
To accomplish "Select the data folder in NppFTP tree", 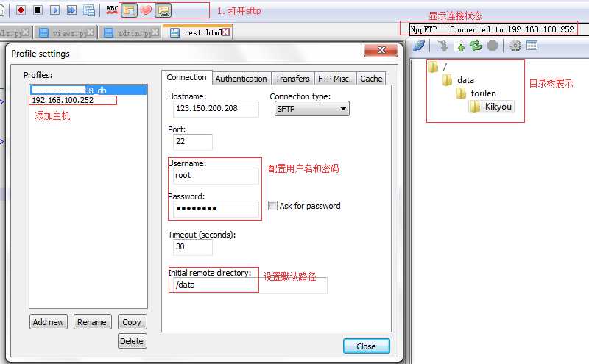I will coord(458,80).
